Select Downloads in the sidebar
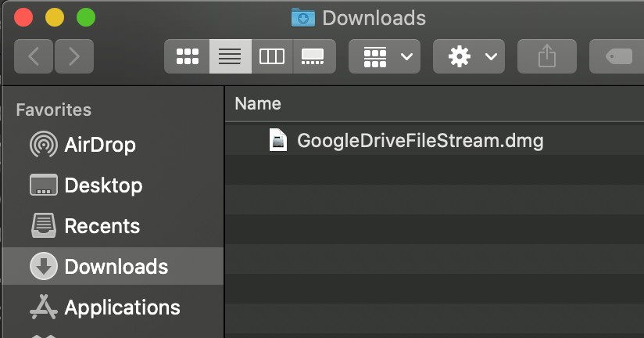This screenshot has width=644, height=338. pyautogui.click(x=116, y=267)
